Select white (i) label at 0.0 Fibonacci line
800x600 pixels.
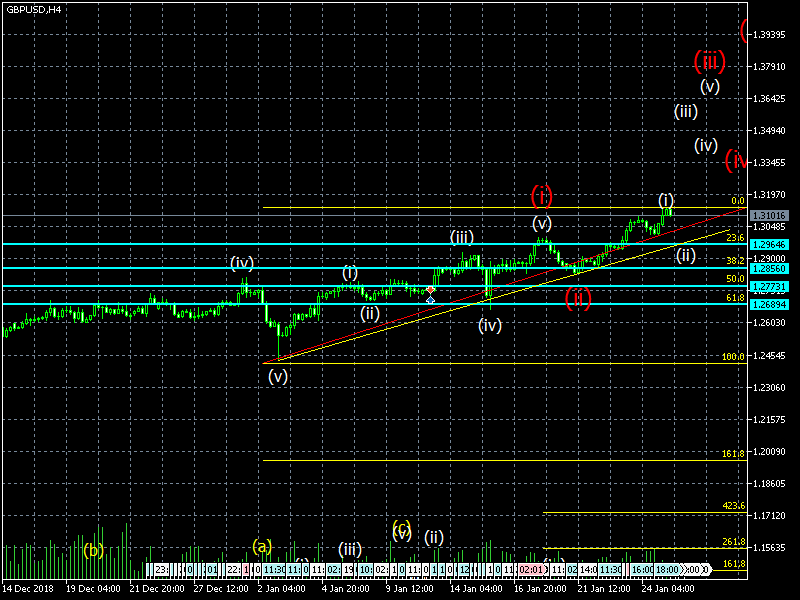coord(666,199)
